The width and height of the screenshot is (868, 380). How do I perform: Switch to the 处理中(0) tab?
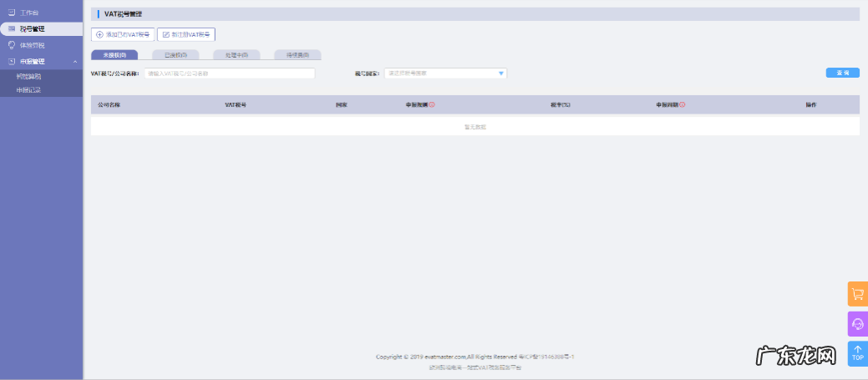(x=236, y=55)
